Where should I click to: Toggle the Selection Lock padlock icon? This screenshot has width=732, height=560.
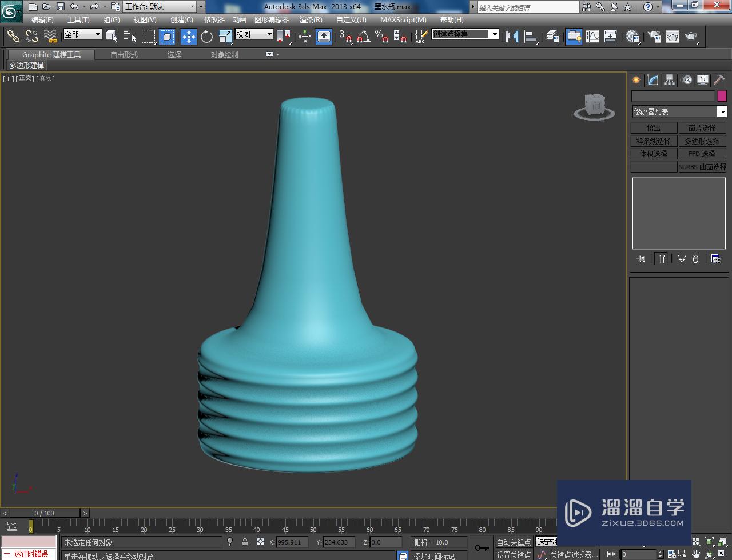coord(245,542)
